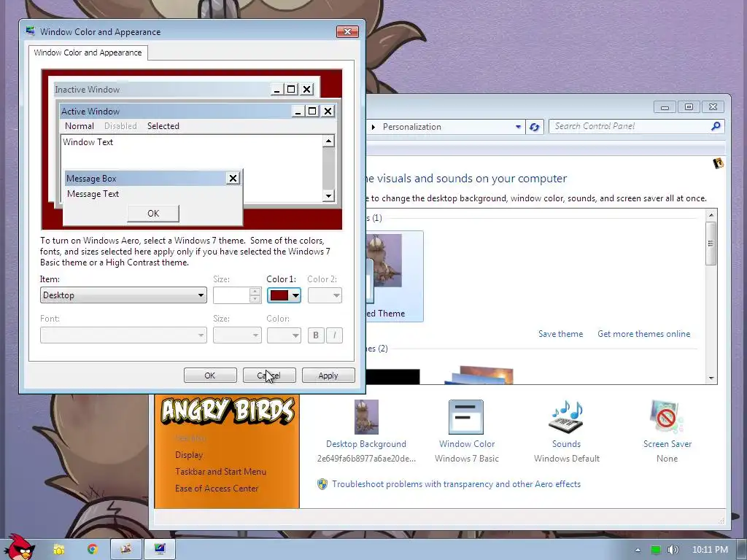Click the Angry Birds Start button
The width and height of the screenshot is (747, 560).
pyautogui.click(x=19, y=548)
